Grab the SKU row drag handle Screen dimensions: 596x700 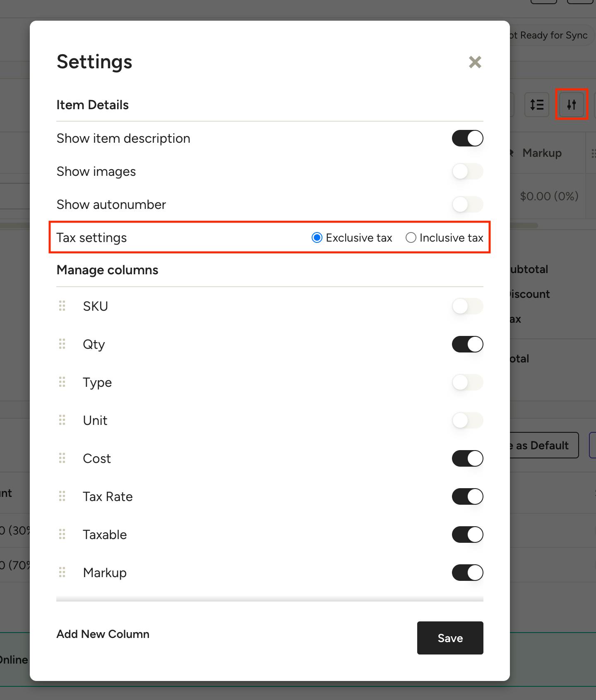62,306
